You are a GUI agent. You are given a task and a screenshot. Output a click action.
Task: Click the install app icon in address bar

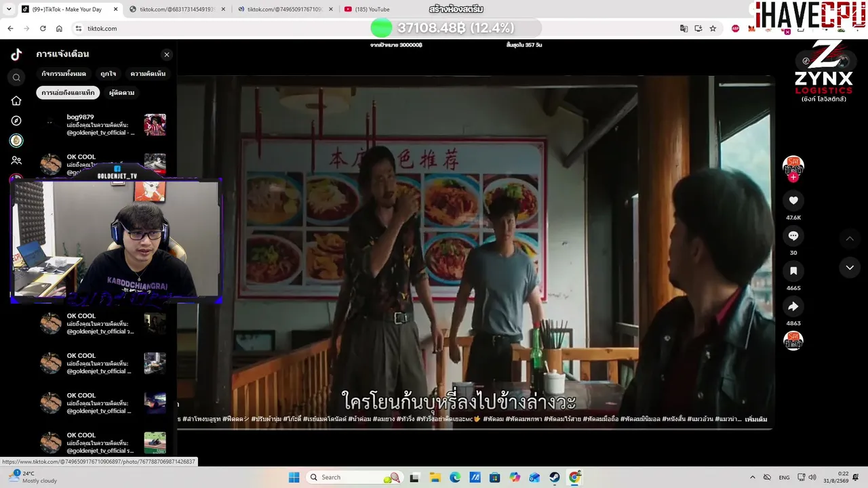click(x=698, y=28)
